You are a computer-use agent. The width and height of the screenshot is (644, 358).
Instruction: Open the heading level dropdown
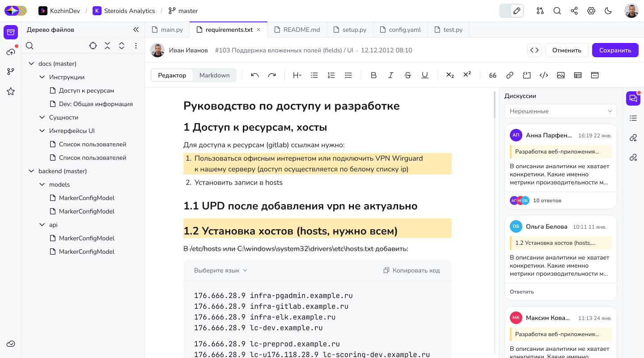pos(297,75)
